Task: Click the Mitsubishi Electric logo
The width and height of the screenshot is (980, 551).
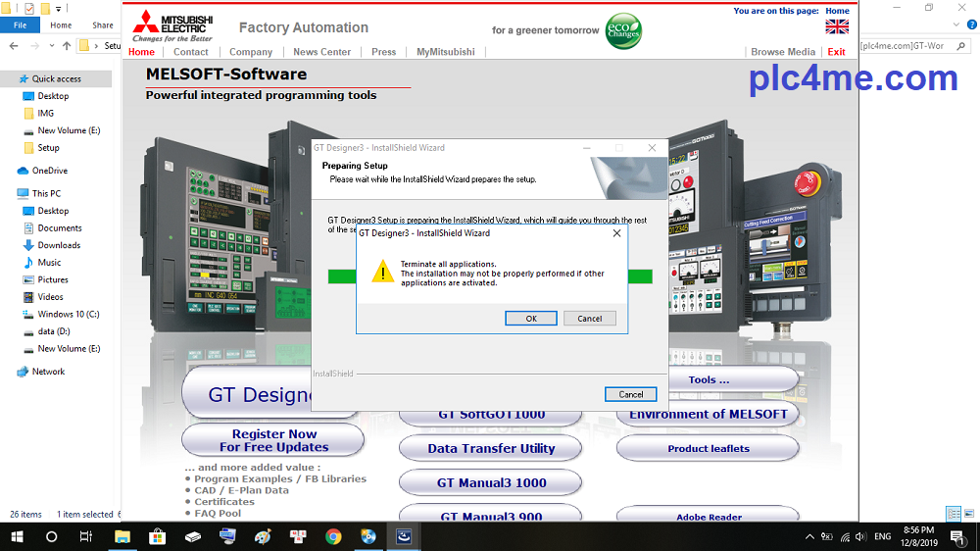Action: pyautogui.click(x=172, y=26)
